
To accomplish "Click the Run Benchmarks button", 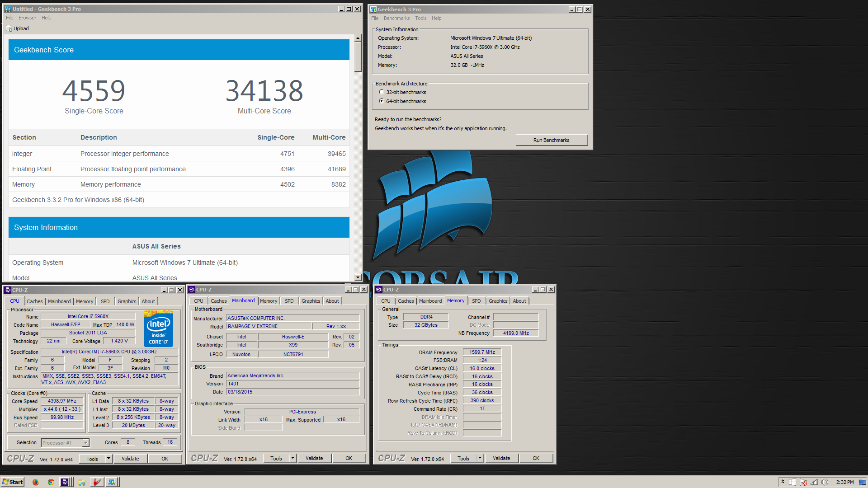I will 552,140.
